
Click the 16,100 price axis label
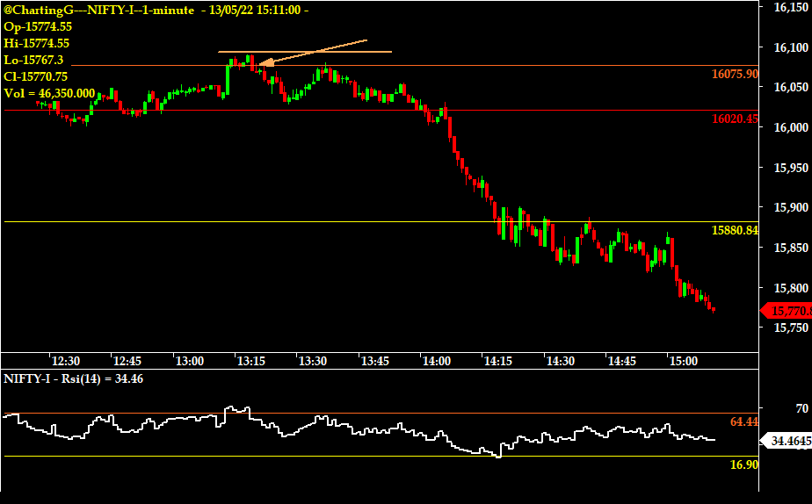pos(791,47)
